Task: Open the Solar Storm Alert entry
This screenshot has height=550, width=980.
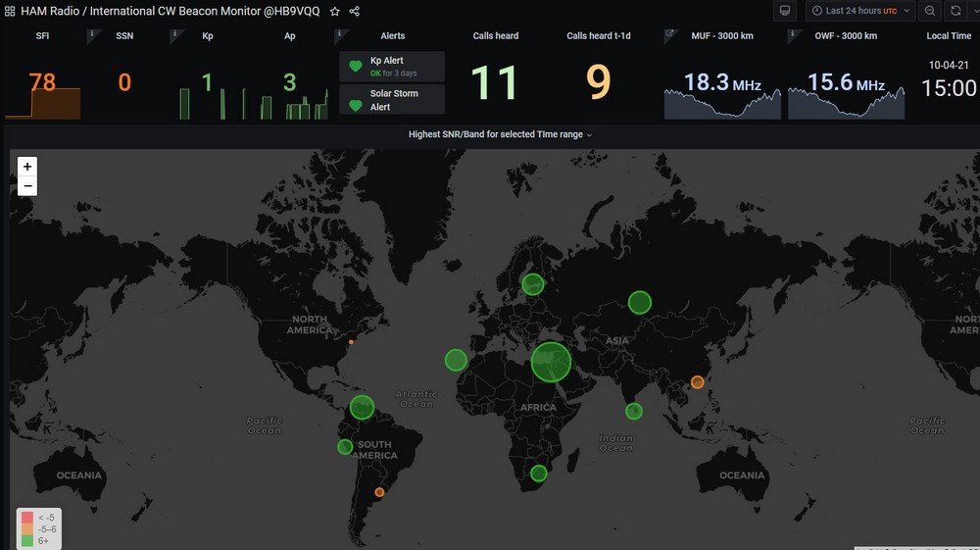Action: pyautogui.click(x=392, y=99)
